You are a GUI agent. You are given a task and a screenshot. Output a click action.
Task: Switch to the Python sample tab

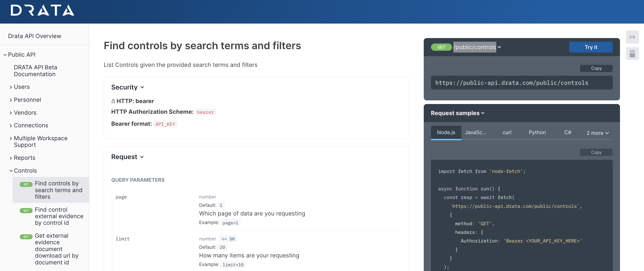tap(537, 133)
